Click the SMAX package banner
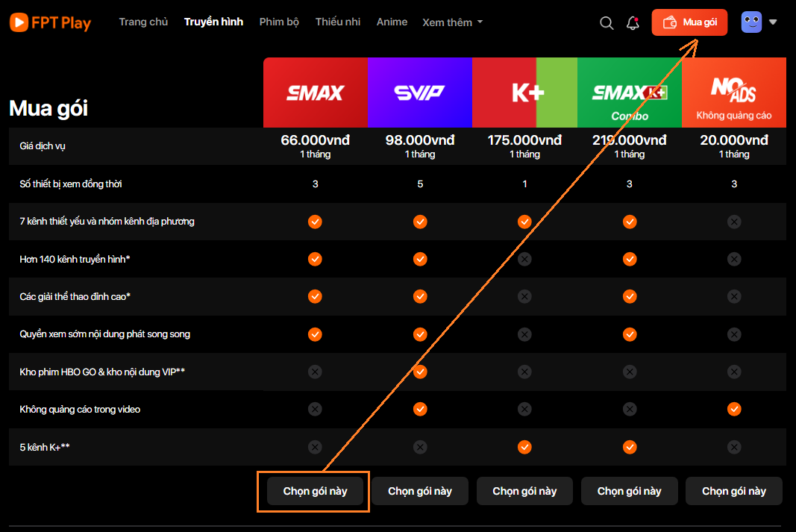The width and height of the screenshot is (796, 532). point(316,93)
